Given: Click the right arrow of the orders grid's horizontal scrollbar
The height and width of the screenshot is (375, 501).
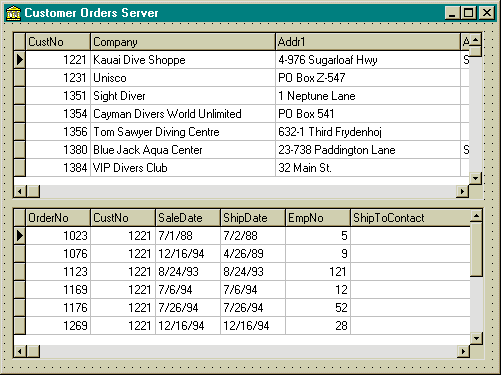Looking at the screenshot, I should click(x=463, y=351).
